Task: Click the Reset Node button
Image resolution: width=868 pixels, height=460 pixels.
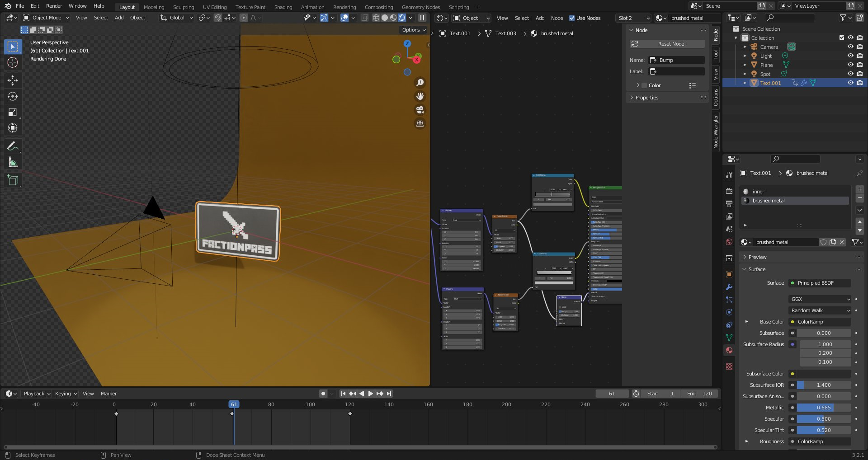Action: coord(667,44)
